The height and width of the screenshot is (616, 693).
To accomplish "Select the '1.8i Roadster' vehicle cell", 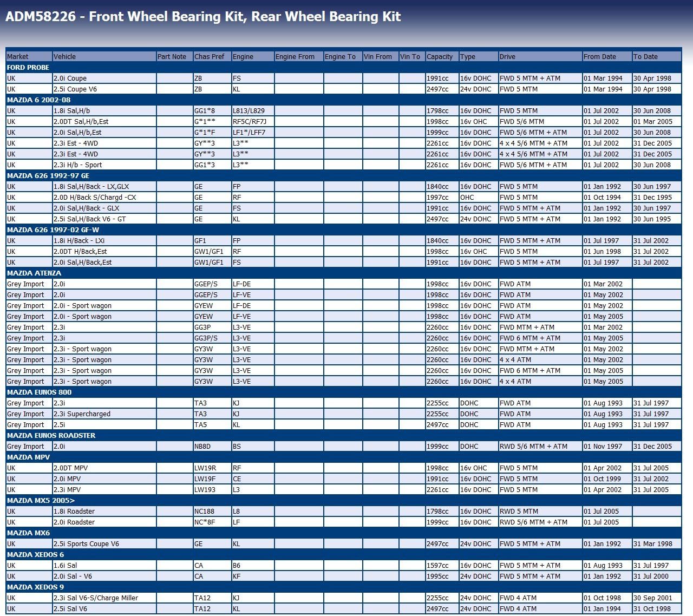I will 104,511.
